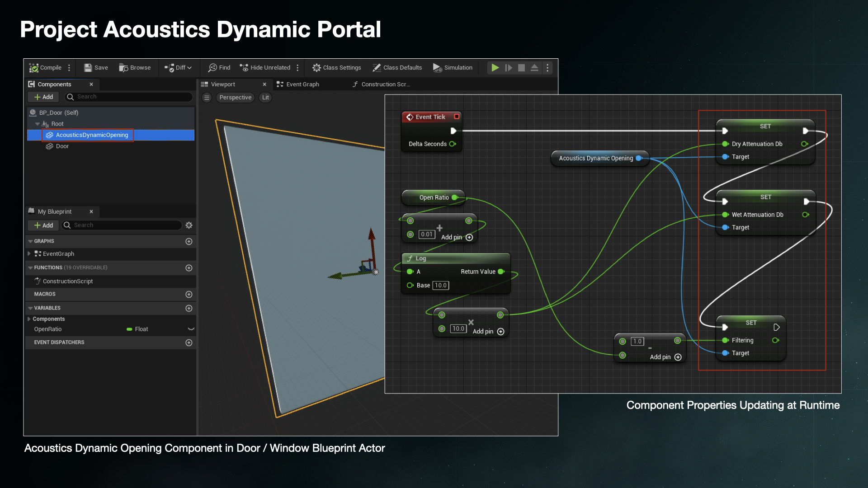Viewport: 868px width, 488px height.
Task: Expand the EventGraph entry
Action: tap(29, 254)
